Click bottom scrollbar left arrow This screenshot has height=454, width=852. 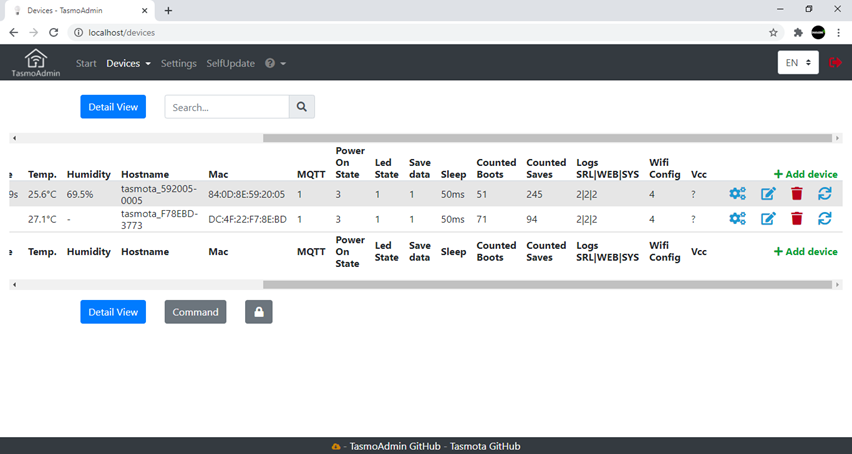14,285
